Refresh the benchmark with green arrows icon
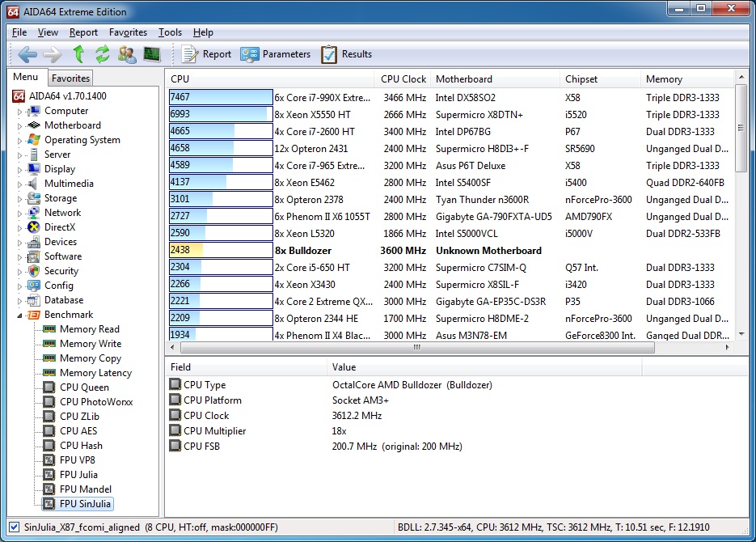Image resolution: width=756 pixels, height=542 pixels. [102, 54]
